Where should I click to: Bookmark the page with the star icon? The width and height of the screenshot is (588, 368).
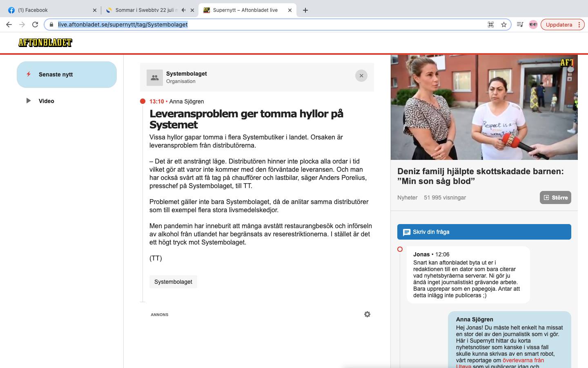(x=503, y=25)
